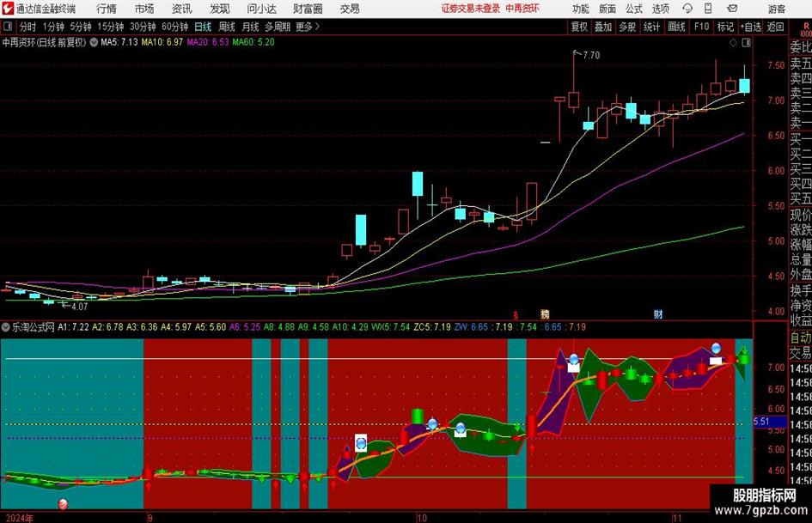Open the F10 company info button
The width and height of the screenshot is (812, 523).
[x=702, y=27]
